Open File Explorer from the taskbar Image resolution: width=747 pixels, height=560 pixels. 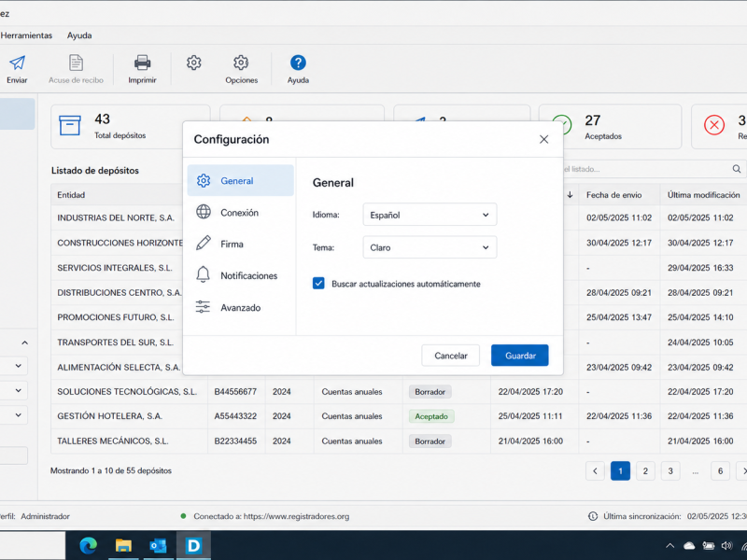pos(123,545)
